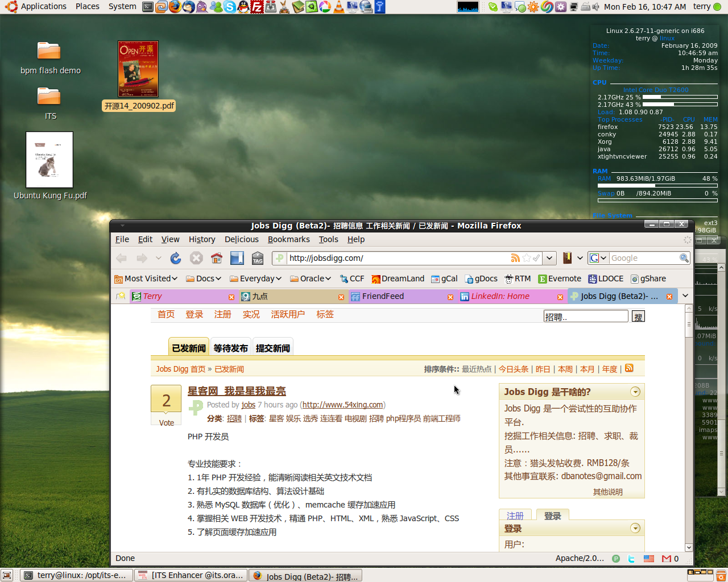The image size is (728, 582).
Task: Close the Terry tab
Action: [x=231, y=297]
